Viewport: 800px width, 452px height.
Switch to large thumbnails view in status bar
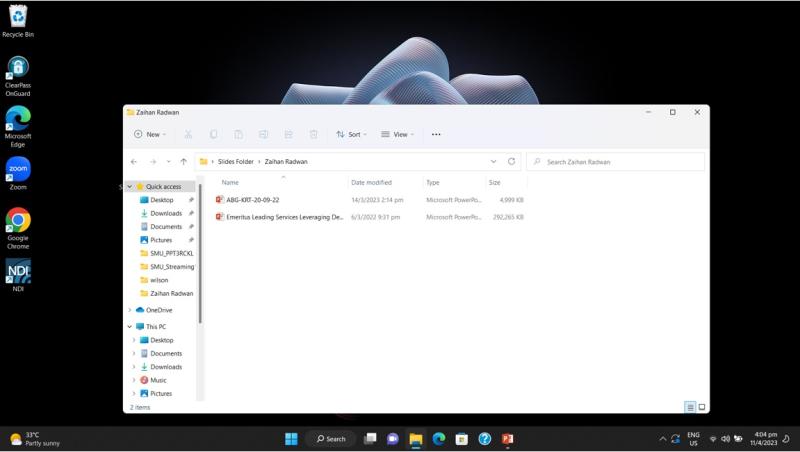pos(702,407)
